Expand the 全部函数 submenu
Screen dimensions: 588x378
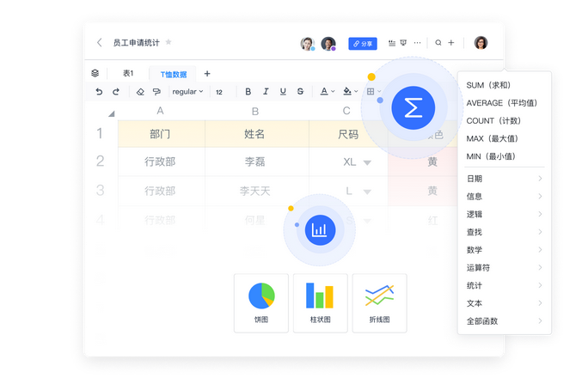505,321
